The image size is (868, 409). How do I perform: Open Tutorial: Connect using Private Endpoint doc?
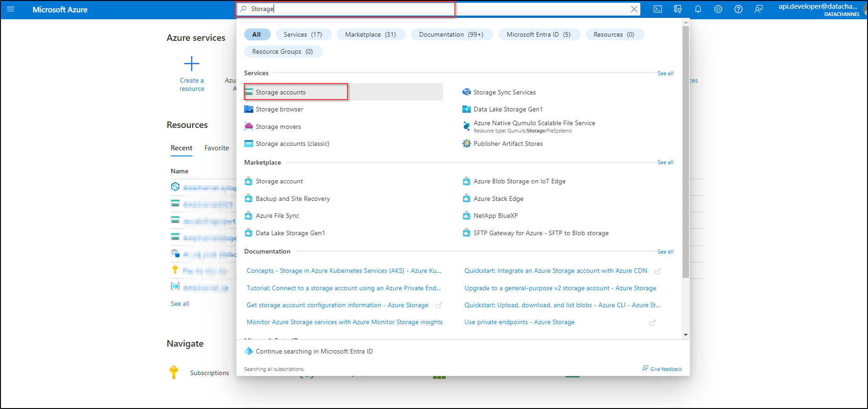pyautogui.click(x=344, y=288)
